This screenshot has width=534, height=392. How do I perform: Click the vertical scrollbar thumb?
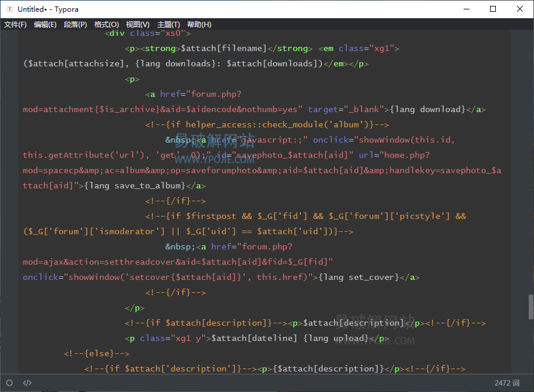coord(530,306)
